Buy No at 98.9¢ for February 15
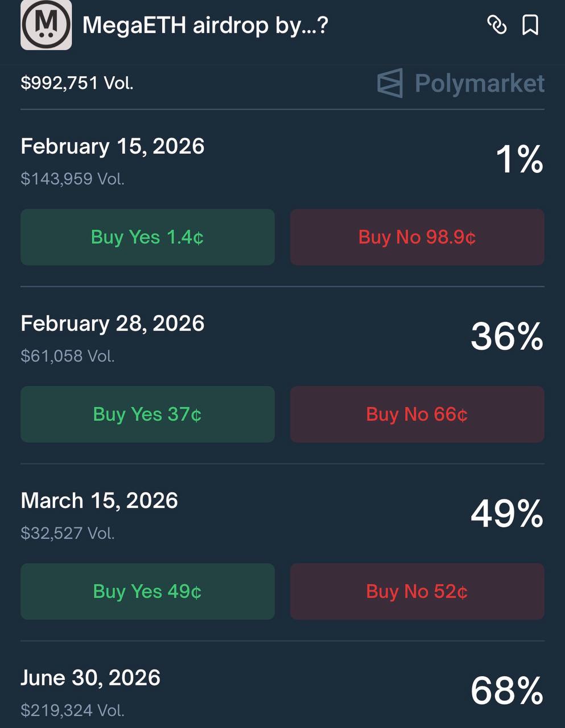The width and height of the screenshot is (565, 728). pos(417,237)
